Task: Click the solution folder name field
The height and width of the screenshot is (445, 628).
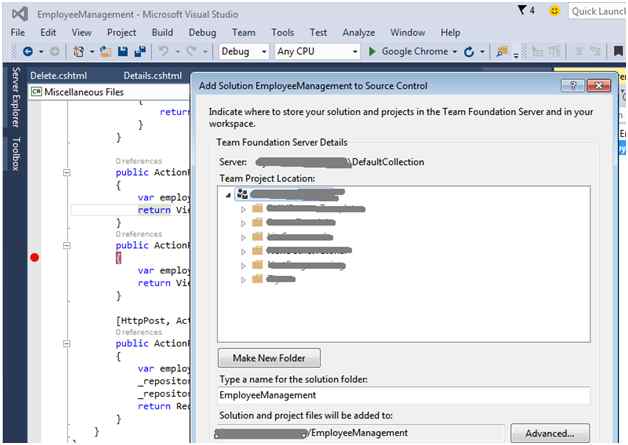Action: click(x=404, y=395)
